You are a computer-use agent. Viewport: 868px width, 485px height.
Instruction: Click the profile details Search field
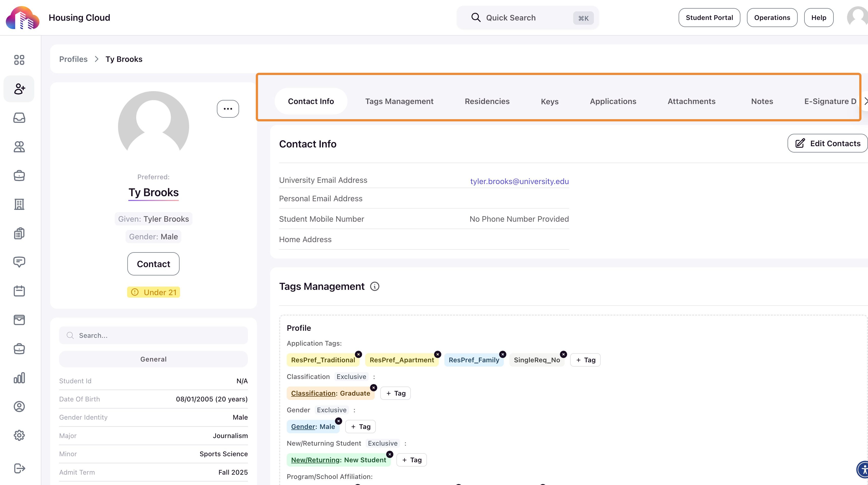[153, 335]
